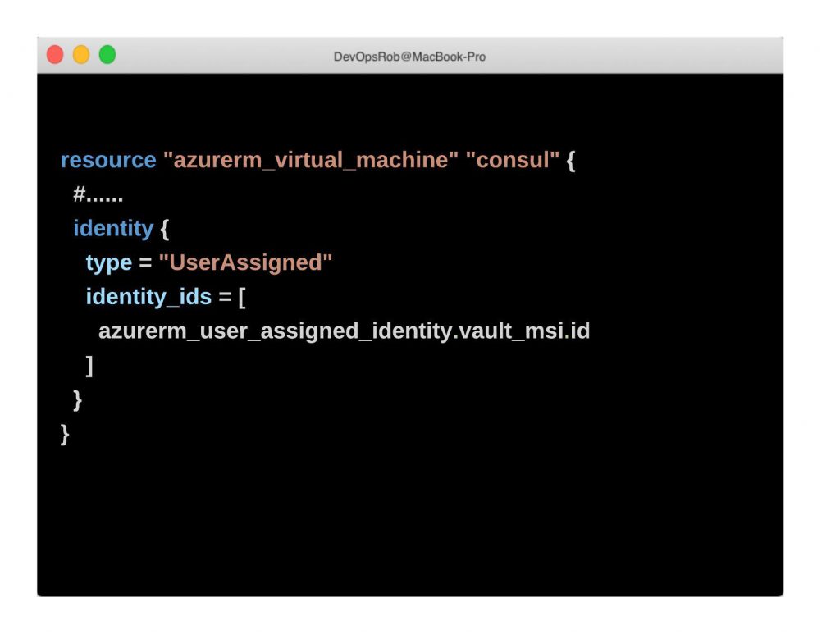Click the opening brace after identity
The width and height of the screenshot is (840, 634).
click(x=165, y=229)
